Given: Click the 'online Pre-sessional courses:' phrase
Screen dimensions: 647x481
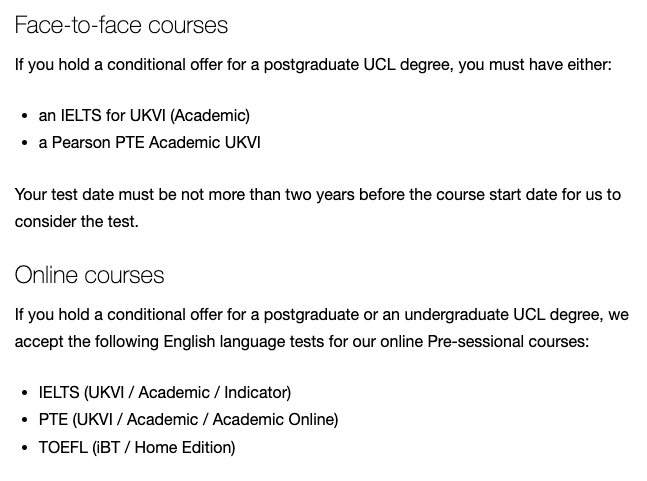Looking at the screenshot, I should tap(484, 342).
